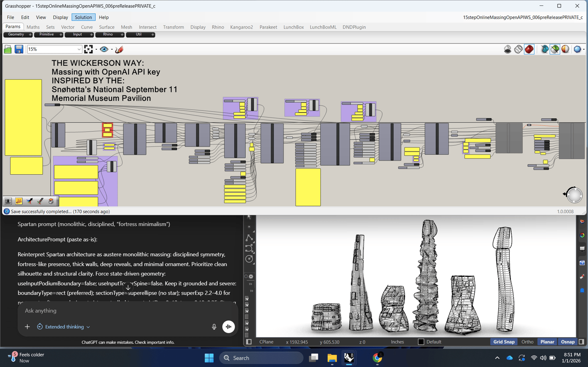Open the named views dropdown arrow
Image resolution: width=588 pixels, height=367 pixels.
pyautogui.click(x=112, y=50)
